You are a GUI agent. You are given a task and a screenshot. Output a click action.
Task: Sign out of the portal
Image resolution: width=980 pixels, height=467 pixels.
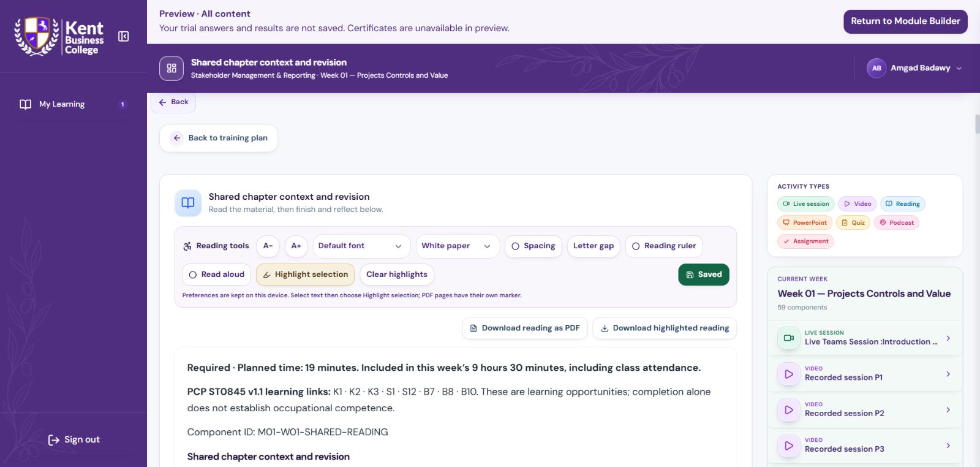[x=73, y=440]
